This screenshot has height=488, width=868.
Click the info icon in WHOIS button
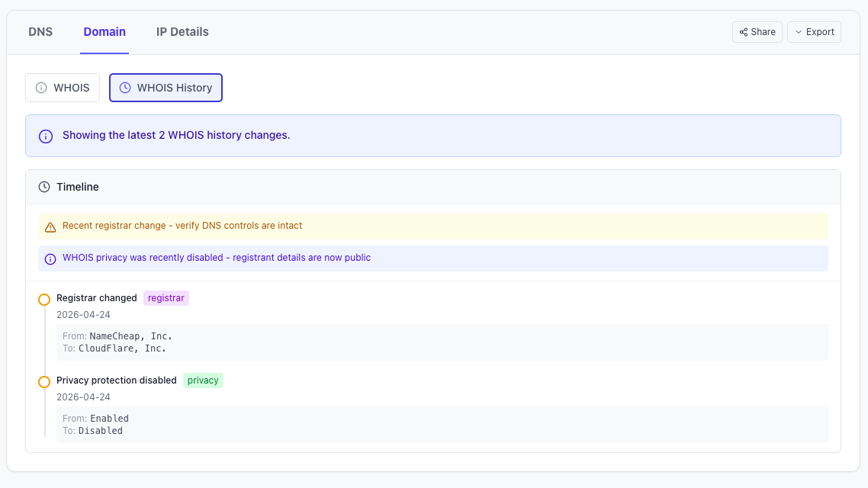pyautogui.click(x=41, y=88)
